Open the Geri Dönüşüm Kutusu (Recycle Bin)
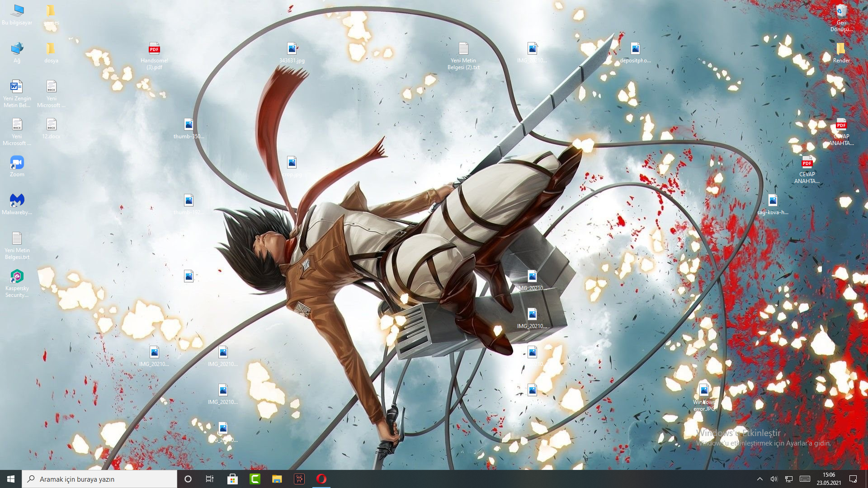The height and width of the screenshot is (488, 868). point(841,11)
